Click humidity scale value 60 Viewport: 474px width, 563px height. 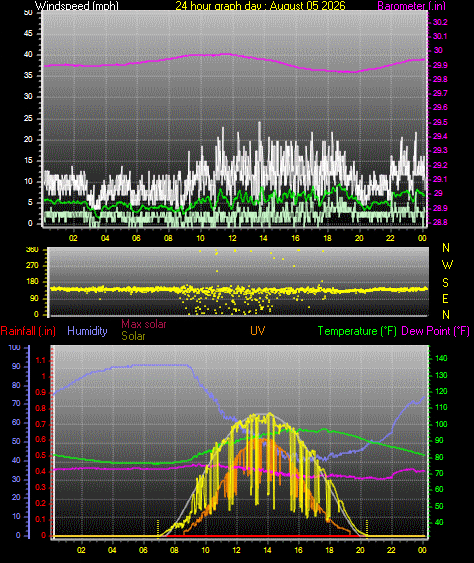click(x=16, y=422)
